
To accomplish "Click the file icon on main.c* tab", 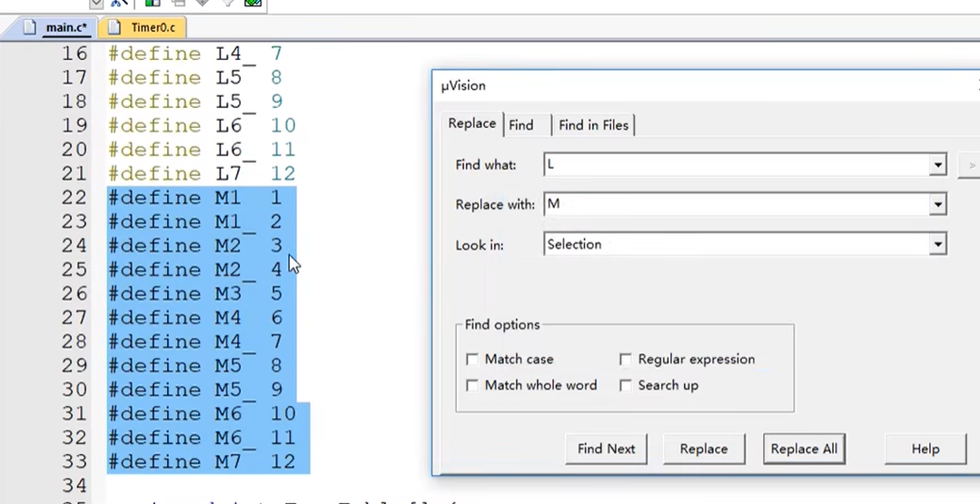I will click(30, 27).
